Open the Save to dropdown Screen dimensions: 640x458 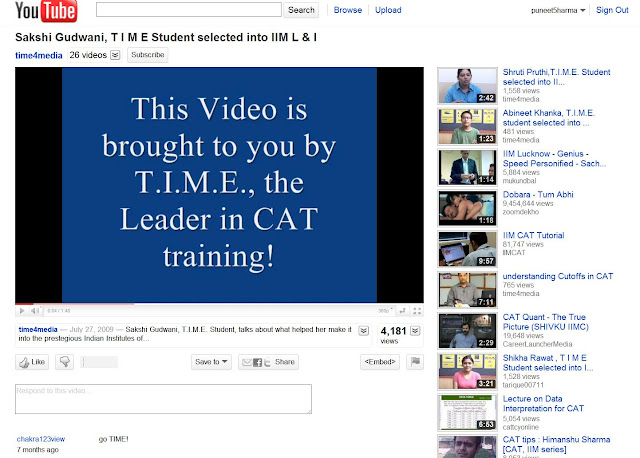pyautogui.click(x=211, y=362)
